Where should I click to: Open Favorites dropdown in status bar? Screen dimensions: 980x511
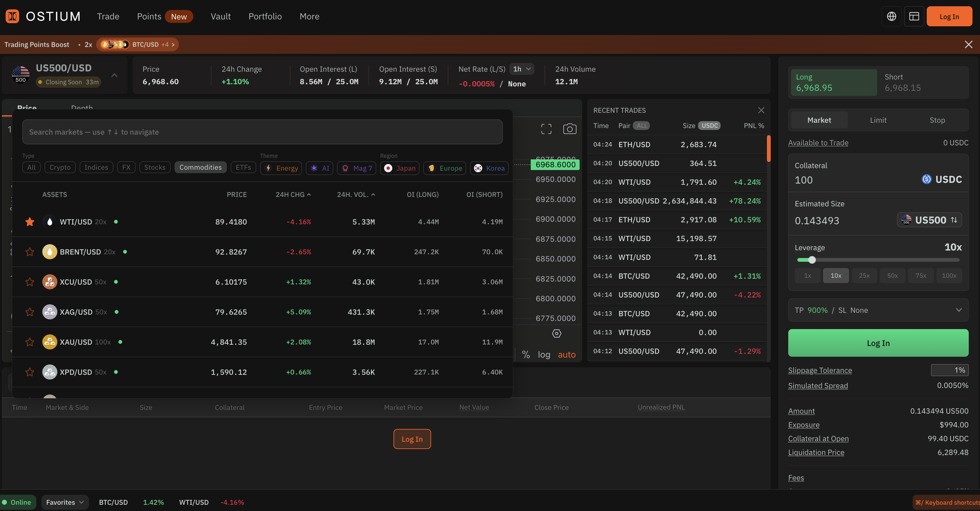coord(65,502)
